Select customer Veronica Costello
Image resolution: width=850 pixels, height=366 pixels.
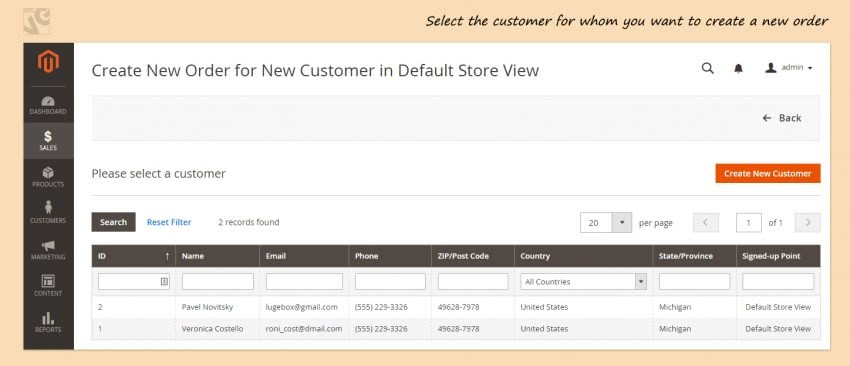[456, 329]
